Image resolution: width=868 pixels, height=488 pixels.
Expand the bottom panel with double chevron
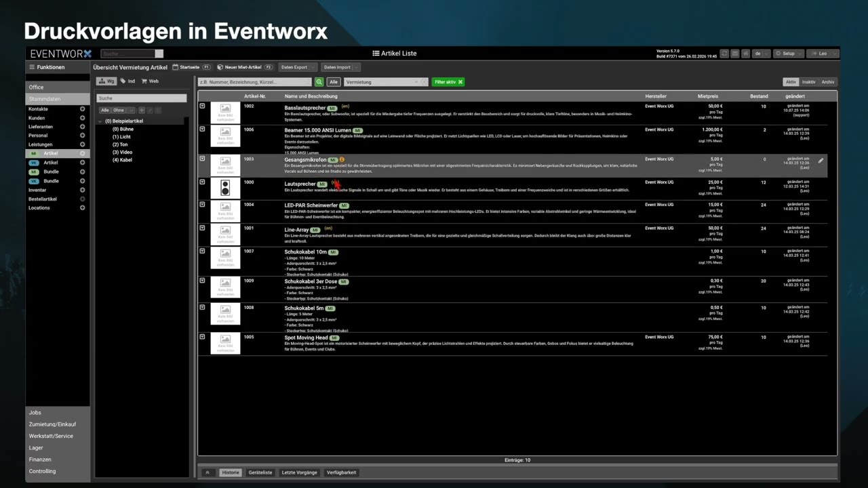click(x=208, y=472)
